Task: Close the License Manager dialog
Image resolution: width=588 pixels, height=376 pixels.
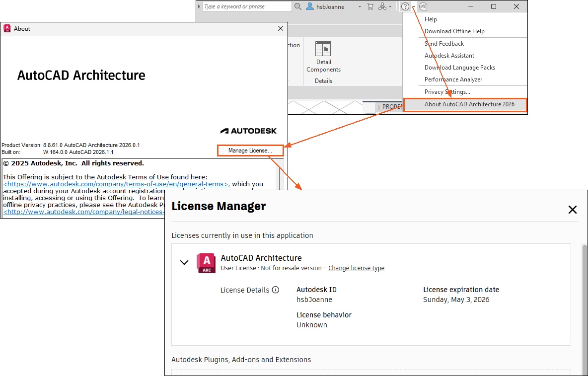Action: point(572,210)
